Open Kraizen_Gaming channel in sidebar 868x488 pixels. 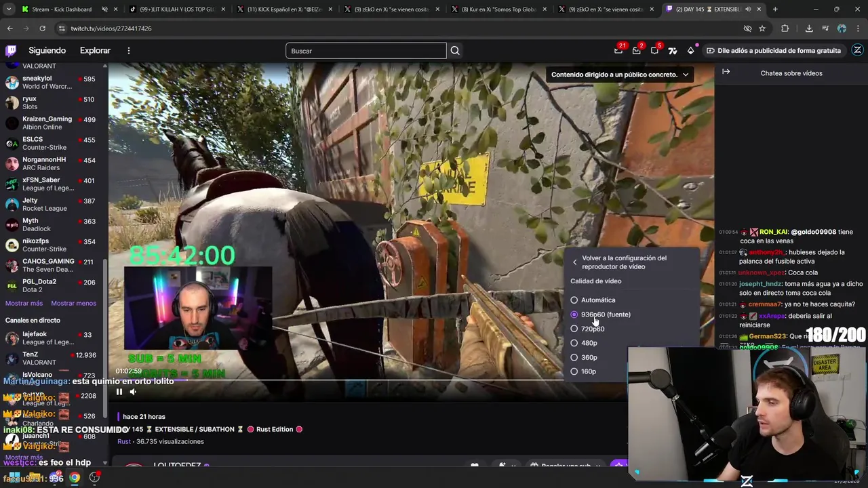coord(52,123)
